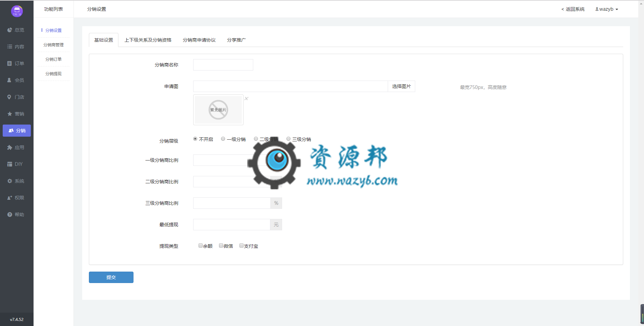
Task: Select the 分销 distribution icon
Action: [11, 131]
